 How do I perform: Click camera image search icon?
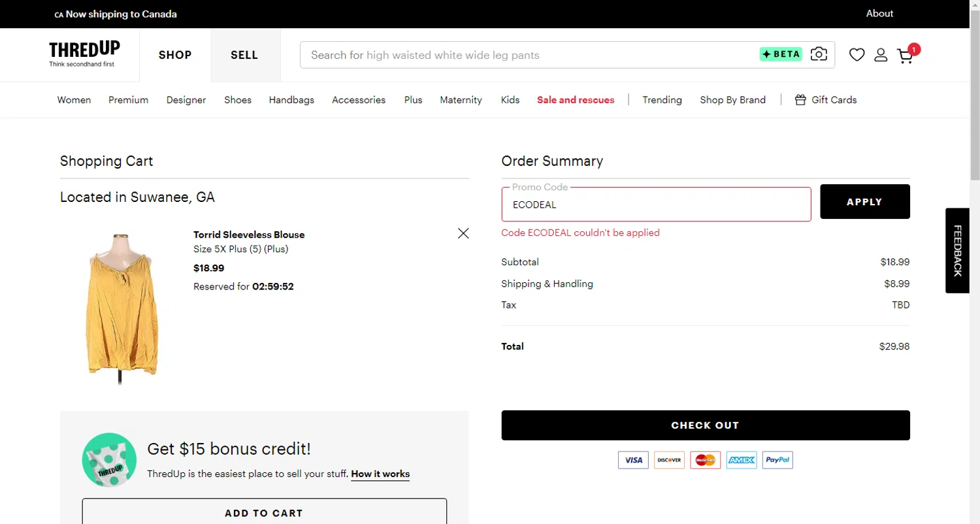[819, 54]
